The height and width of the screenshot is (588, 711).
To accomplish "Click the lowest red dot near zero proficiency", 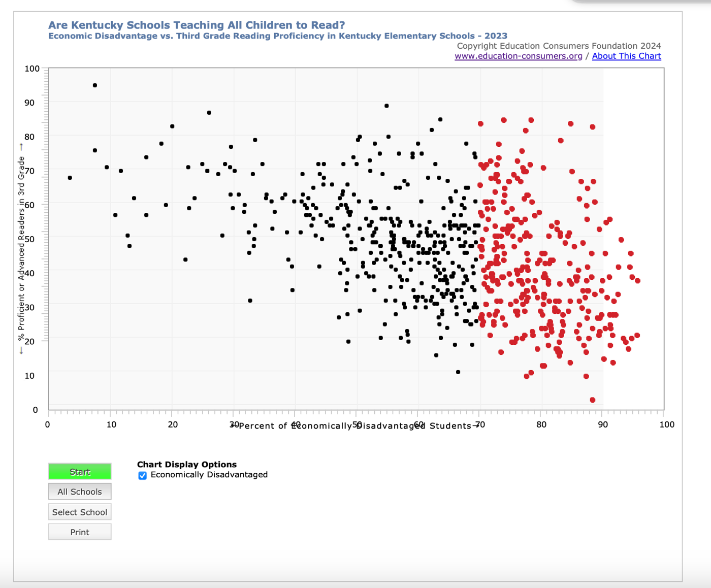I will 593,400.
